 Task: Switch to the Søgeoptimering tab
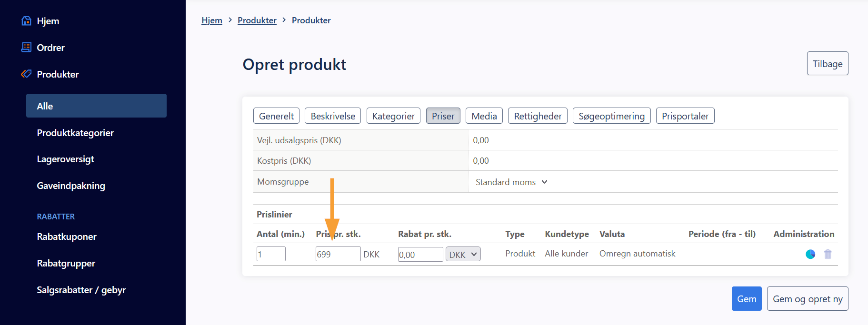611,116
